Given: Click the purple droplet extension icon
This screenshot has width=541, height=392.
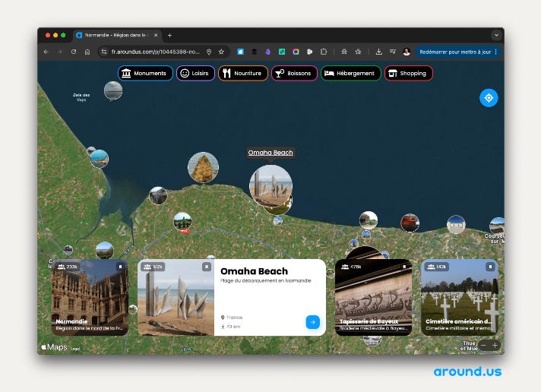Looking at the screenshot, I should coord(268,52).
